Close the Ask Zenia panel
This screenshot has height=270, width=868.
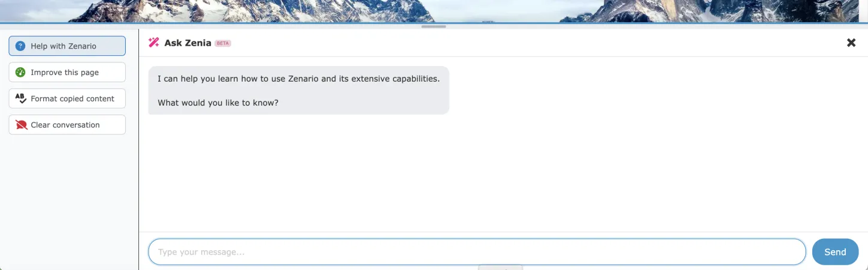click(x=851, y=43)
